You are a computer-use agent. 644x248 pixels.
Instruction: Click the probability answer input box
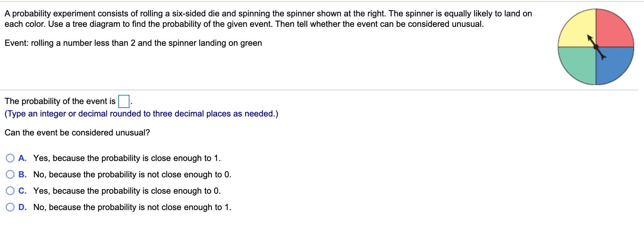click(x=124, y=101)
